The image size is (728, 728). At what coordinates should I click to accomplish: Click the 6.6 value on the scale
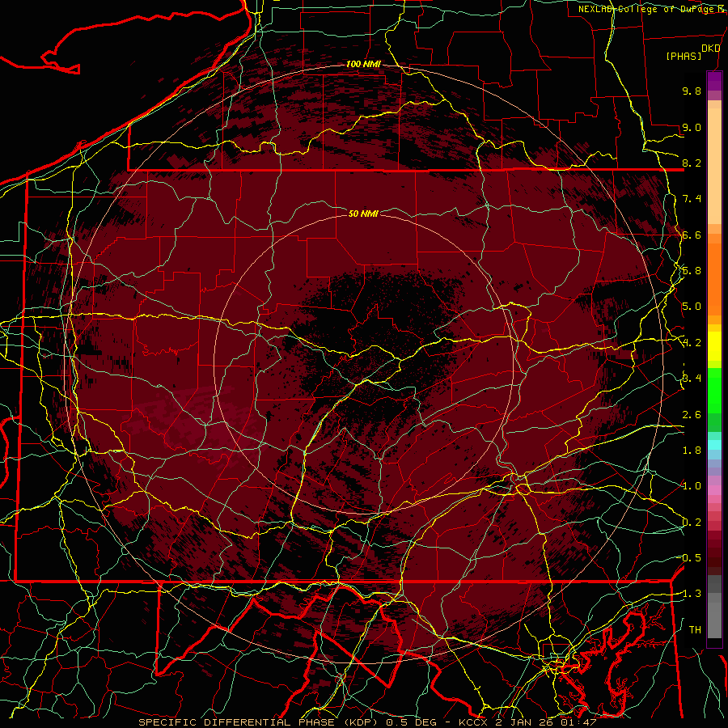coord(692,235)
